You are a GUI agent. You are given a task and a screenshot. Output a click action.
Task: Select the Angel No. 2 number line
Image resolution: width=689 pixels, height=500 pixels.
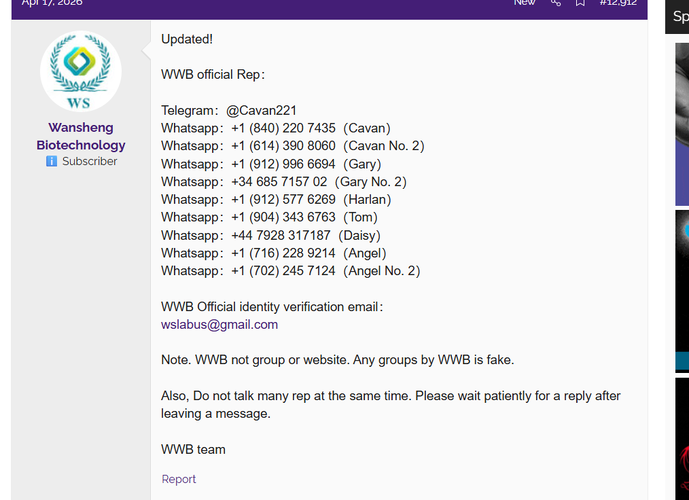click(290, 271)
